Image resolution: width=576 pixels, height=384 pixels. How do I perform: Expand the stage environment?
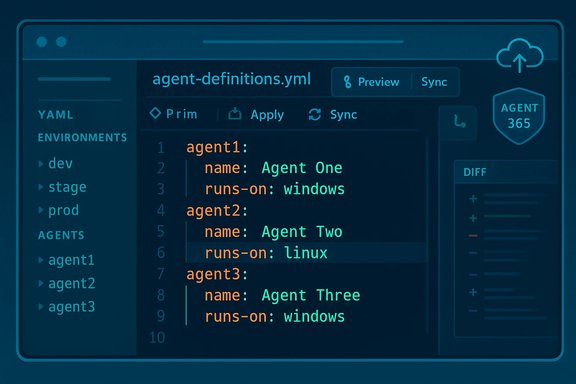click(x=41, y=187)
